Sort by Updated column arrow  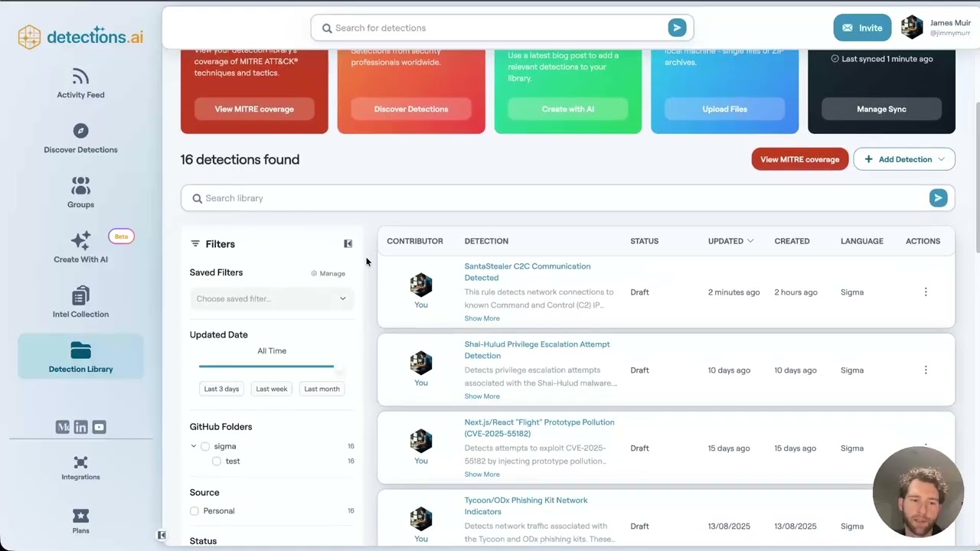[x=750, y=241]
